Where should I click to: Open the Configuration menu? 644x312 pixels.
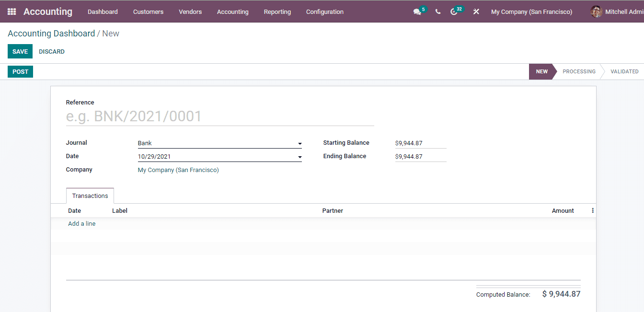point(324,11)
